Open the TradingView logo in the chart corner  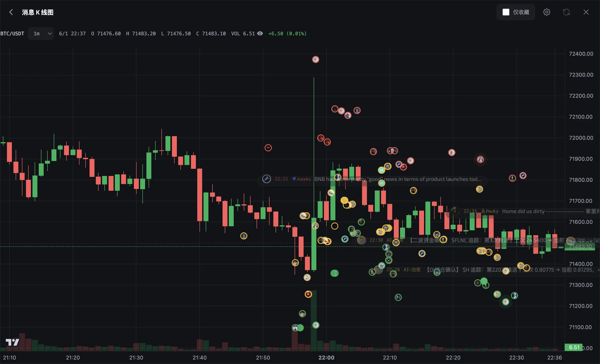pyautogui.click(x=12, y=342)
